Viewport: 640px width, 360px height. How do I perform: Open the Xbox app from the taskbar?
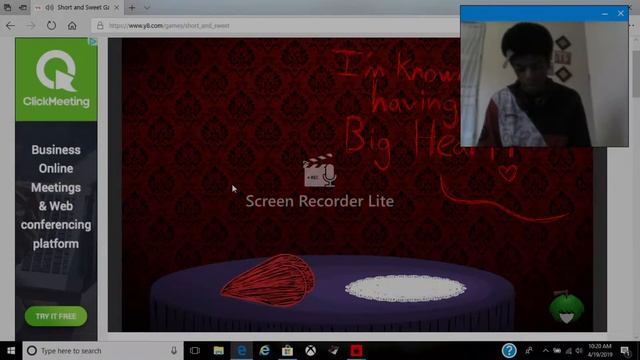point(311,351)
